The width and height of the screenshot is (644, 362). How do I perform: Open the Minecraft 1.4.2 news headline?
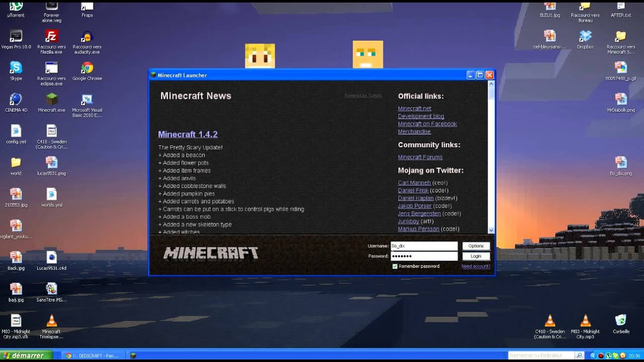click(x=188, y=134)
